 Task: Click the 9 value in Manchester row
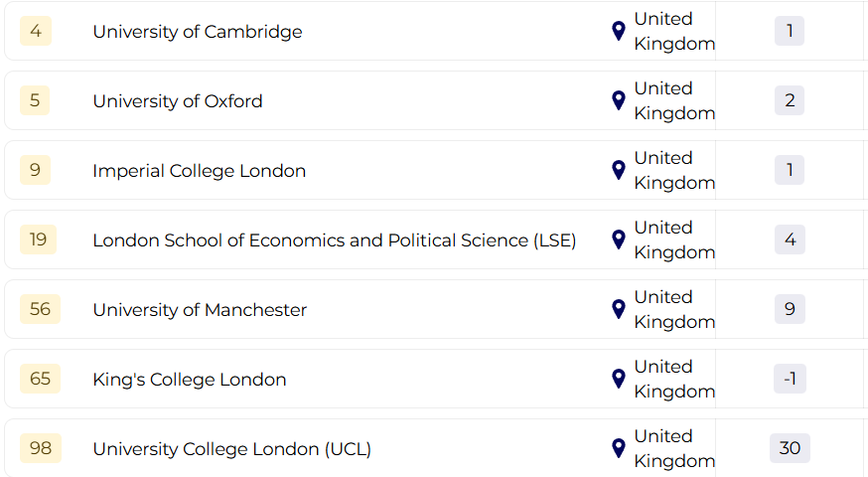(790, 309)
